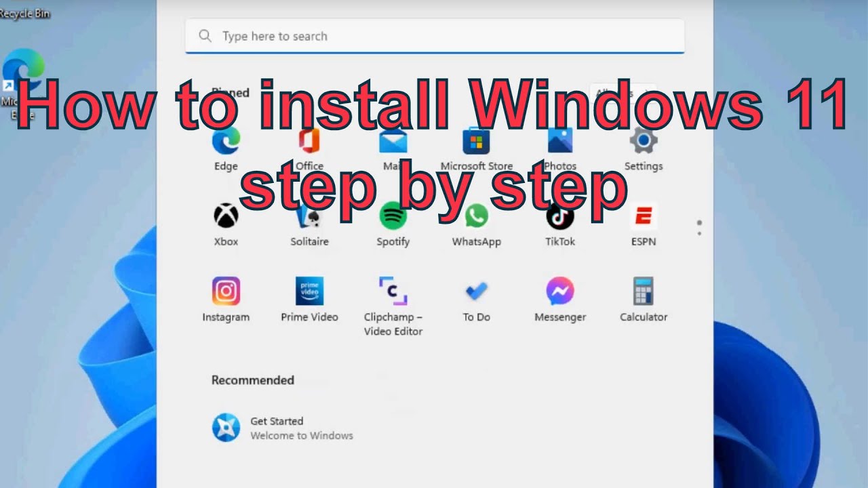Launch Spotify
Screen dimensions: 868x488
tap(393, 225)
